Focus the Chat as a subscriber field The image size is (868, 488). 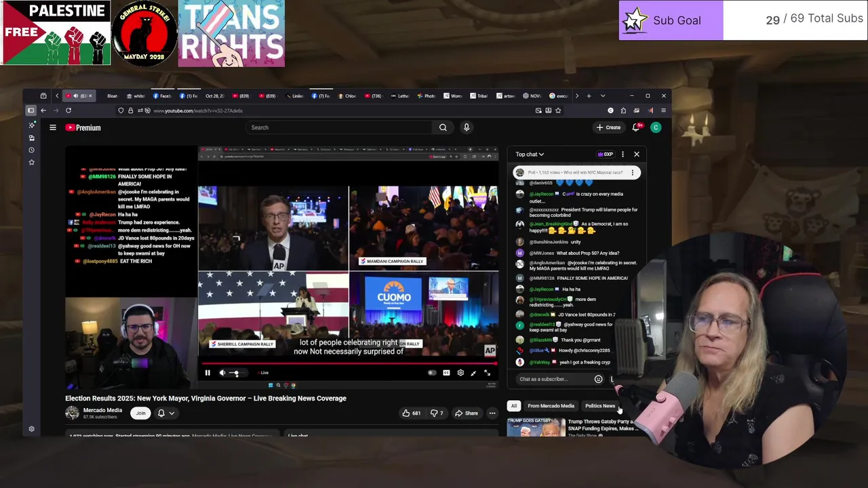(553, 380)
